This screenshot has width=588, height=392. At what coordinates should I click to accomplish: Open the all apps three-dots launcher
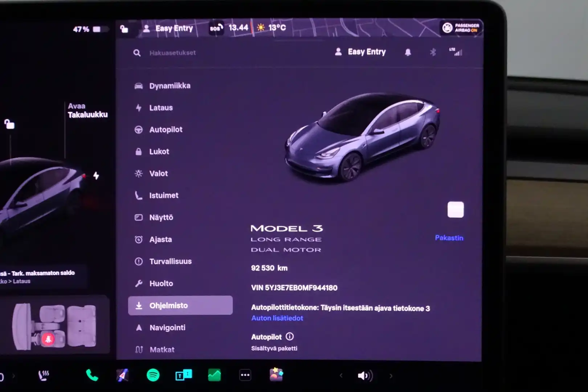click(x=245, y=375)
